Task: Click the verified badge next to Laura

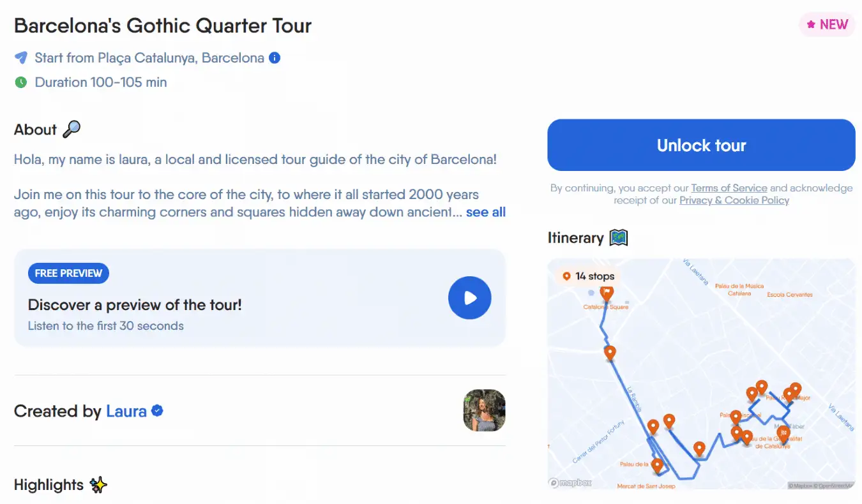Action: coord(157,411)
